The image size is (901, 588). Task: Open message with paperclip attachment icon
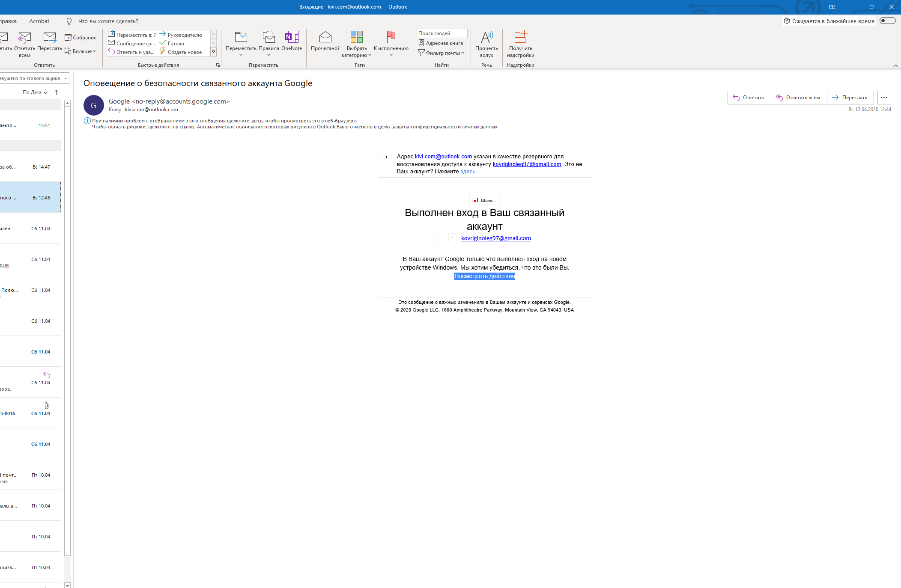click(30, 413)
